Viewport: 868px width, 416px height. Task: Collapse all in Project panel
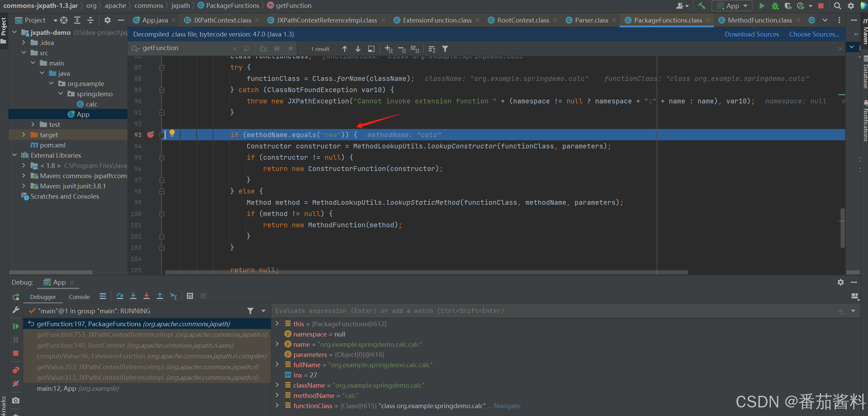[x=91, y=20]
